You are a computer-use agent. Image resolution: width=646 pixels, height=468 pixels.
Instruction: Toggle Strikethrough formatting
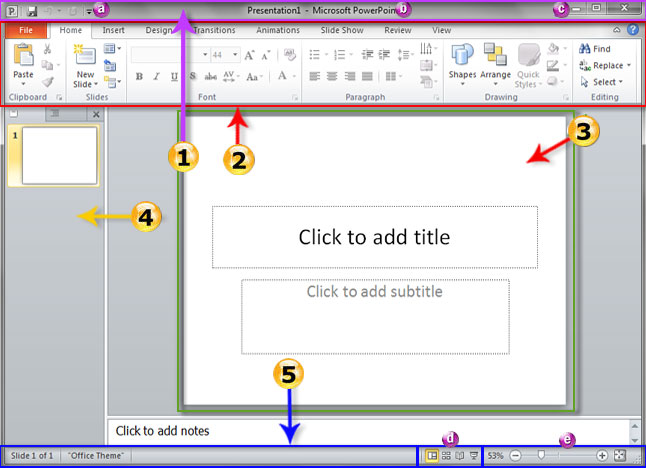(211, 77)
